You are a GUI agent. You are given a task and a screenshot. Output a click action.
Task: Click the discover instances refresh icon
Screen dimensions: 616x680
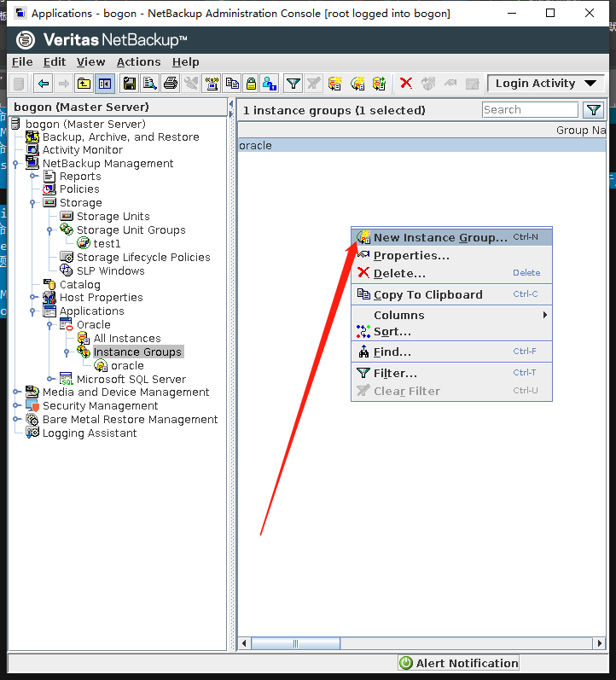379,84
